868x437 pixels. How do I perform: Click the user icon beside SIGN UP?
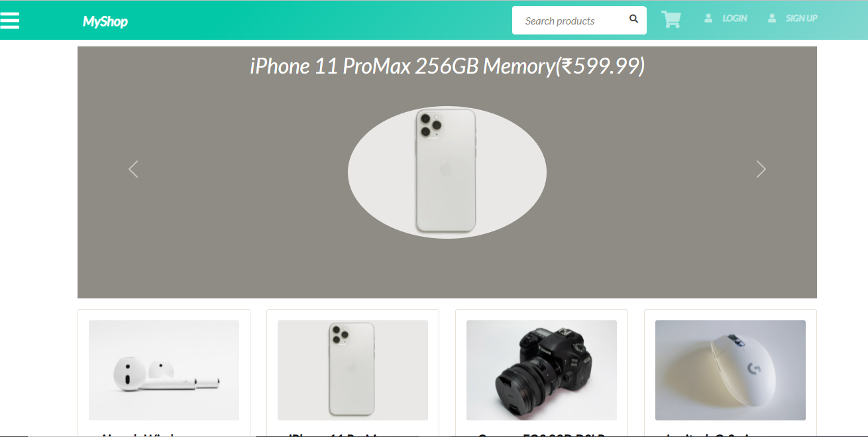(x=772, y=19)
